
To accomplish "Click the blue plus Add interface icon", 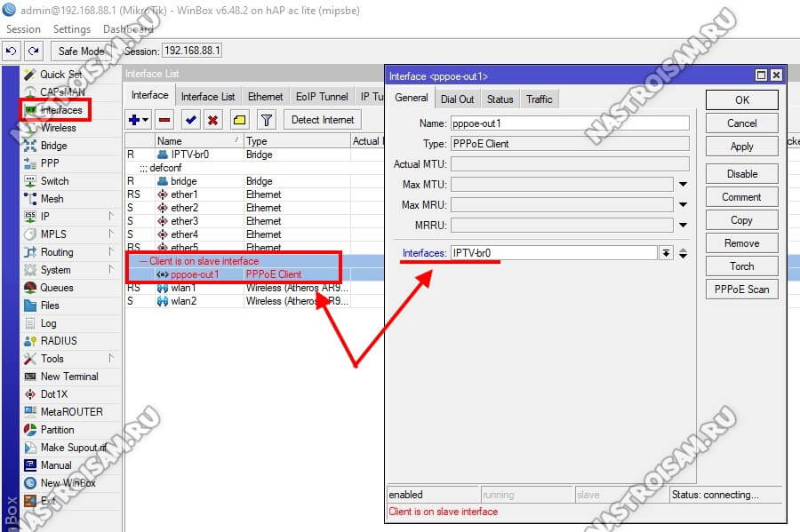I will [x=138, y=120].
